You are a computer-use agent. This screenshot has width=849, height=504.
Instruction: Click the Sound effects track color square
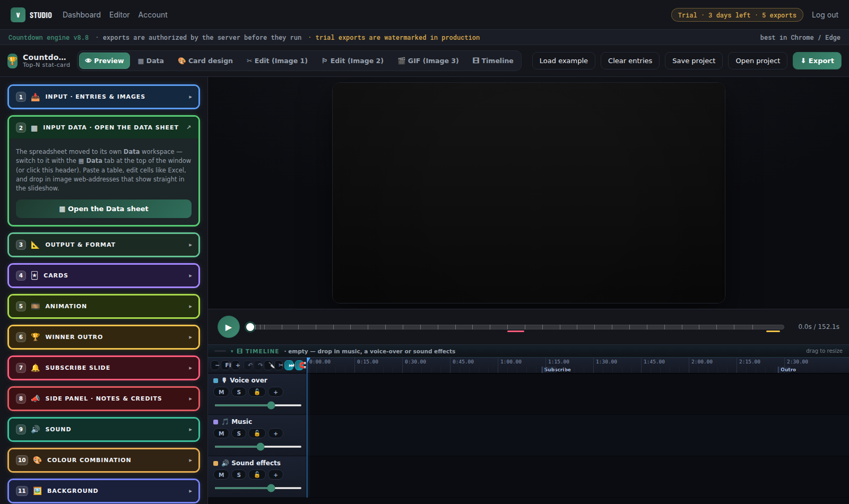coord(216,463)
